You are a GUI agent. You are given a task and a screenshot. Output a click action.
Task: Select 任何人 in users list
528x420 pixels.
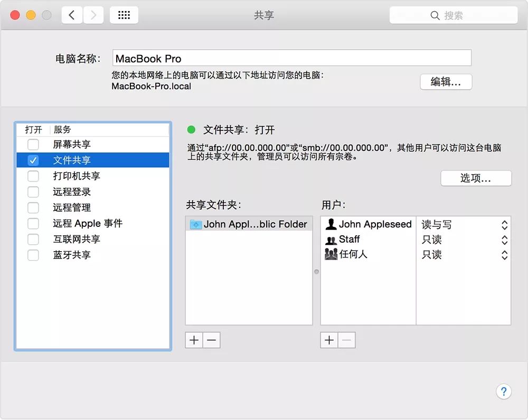[369, 254]
